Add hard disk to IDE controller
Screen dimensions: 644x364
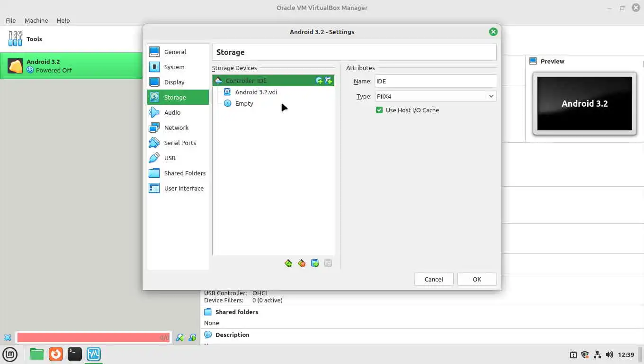coord(329,81)
